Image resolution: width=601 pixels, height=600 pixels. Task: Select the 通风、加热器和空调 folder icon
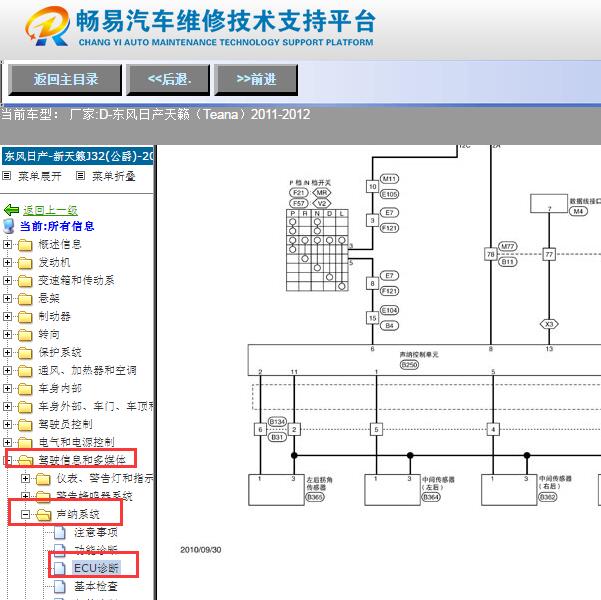pyautogui.click(x=25, y=371)
